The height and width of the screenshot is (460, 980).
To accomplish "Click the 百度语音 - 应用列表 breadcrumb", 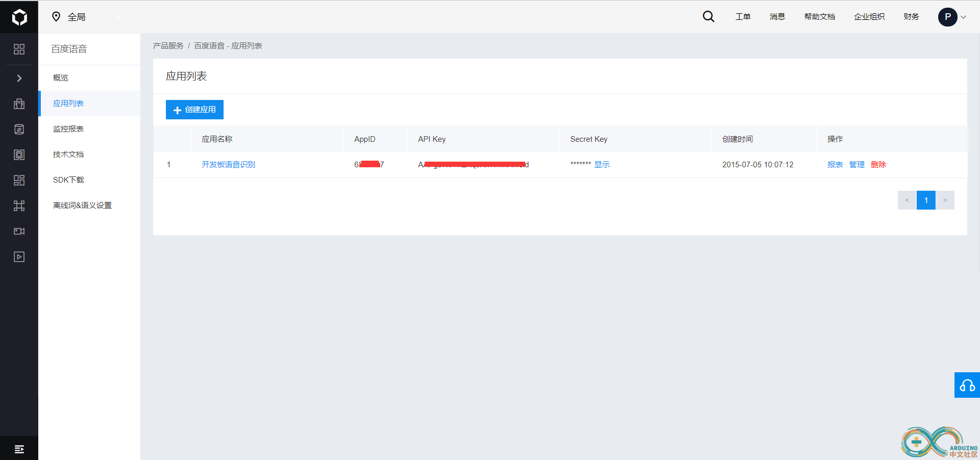I will point(228,45).
